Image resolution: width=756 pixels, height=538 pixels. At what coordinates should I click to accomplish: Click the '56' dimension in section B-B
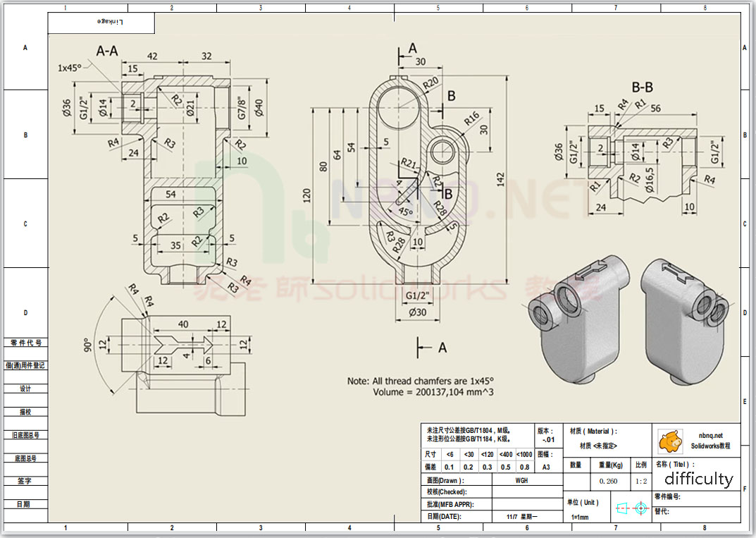tap(656, 108)
